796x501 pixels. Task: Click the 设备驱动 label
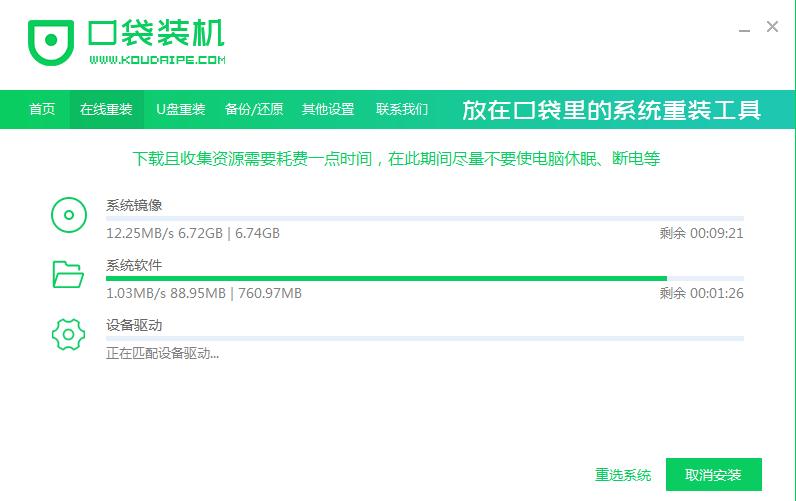pos(134,325)
